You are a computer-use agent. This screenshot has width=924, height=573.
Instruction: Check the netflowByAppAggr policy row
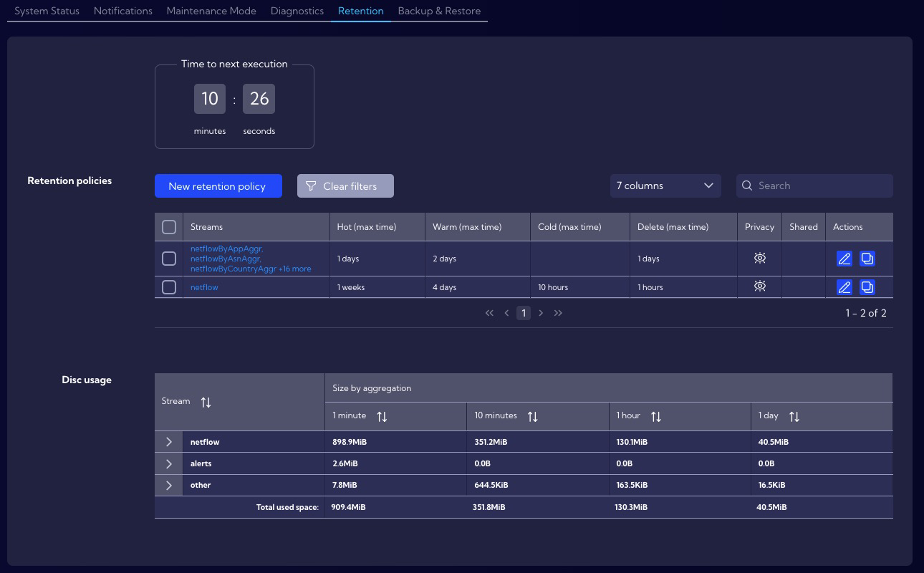tap(169, 259)
